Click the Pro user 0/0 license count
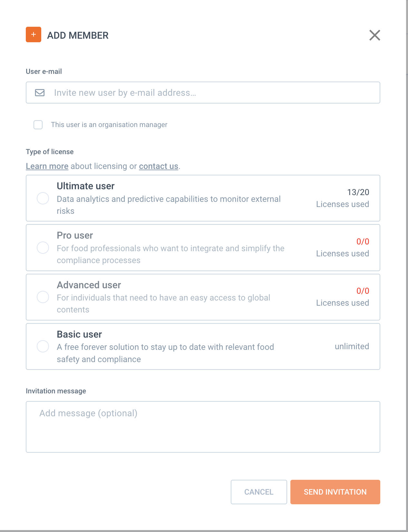 pos(363,242)
